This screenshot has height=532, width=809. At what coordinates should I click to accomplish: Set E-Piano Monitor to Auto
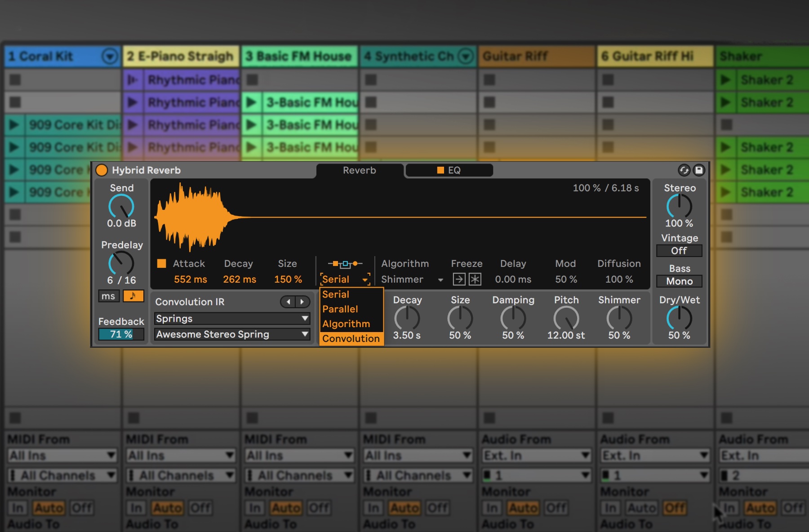click(x=168, y=508)
